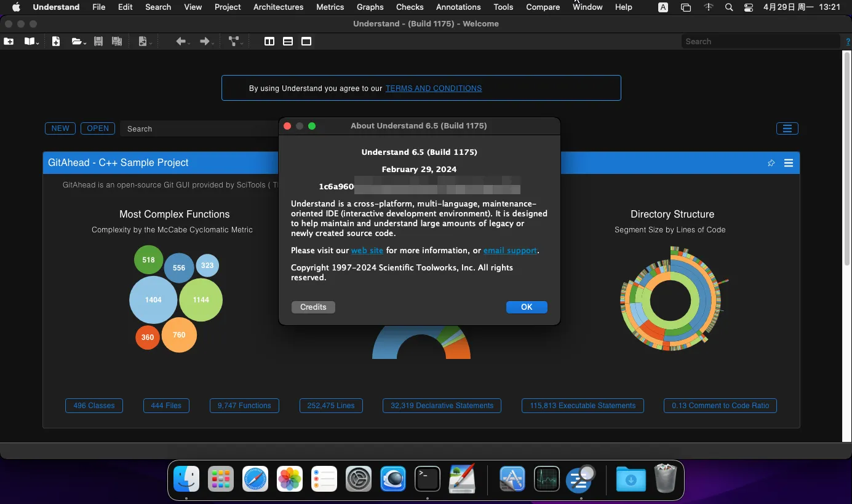Click the Understand app dock icon

581,479
